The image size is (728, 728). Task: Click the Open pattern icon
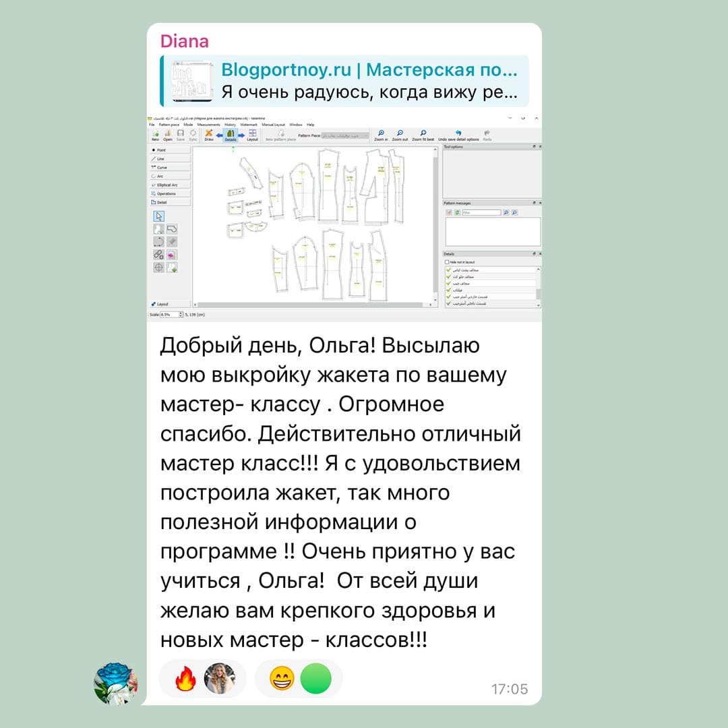pos(168,135)
